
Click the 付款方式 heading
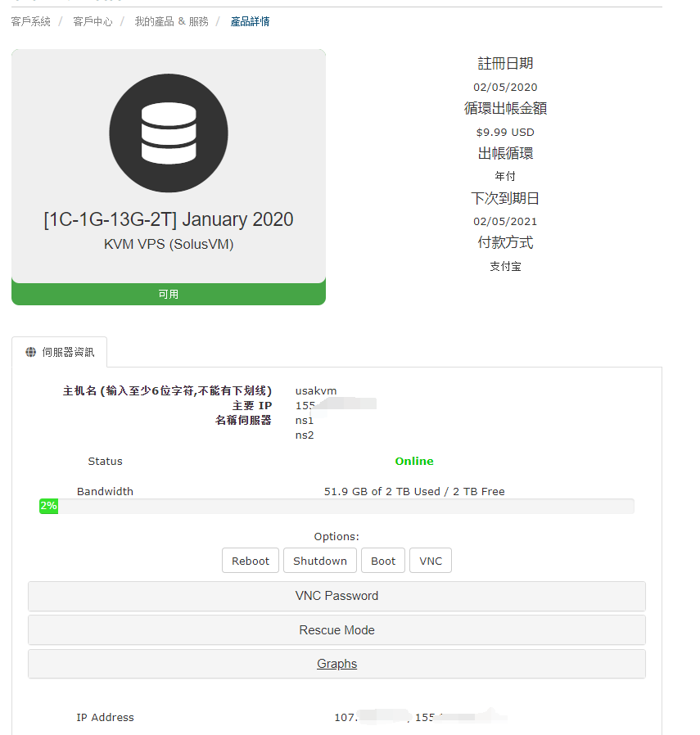tap(505, 242)
